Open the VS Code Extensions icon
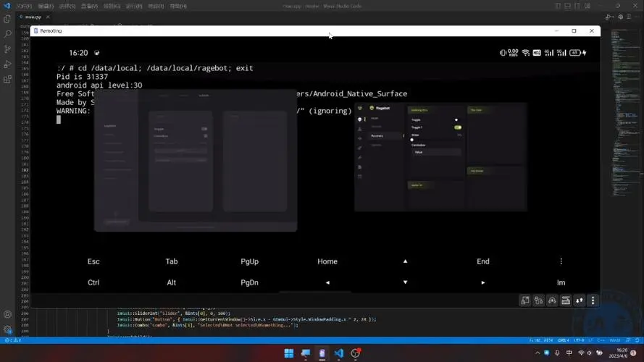 (x=7, y=80)
